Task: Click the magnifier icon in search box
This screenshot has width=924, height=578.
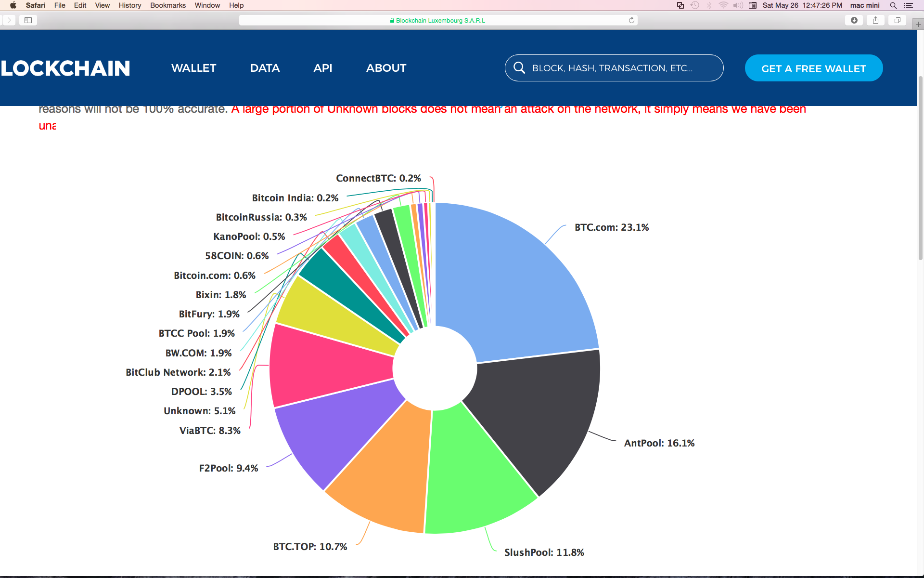Action: point(519,68)
